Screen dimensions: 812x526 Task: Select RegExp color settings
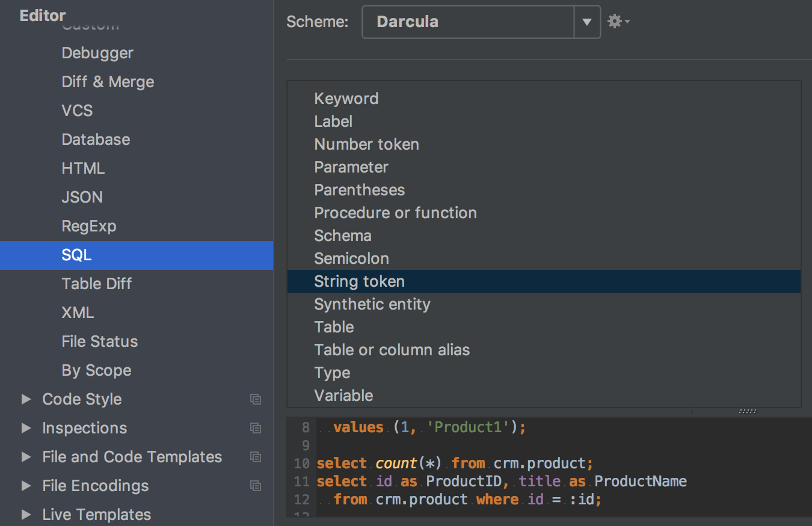[x=89, y=226]
